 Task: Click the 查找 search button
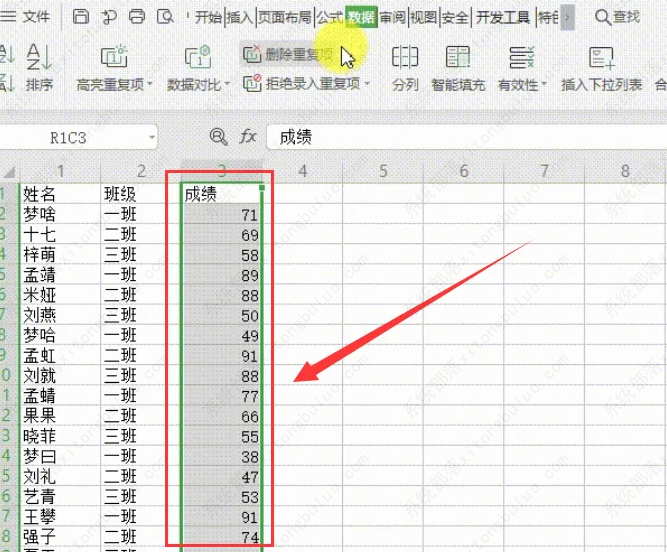coord(617,17)
